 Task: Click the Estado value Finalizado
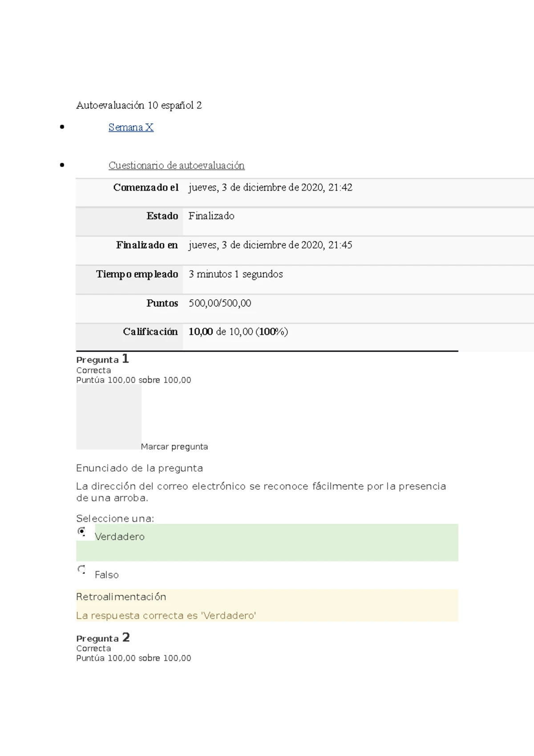click(211, 216)
